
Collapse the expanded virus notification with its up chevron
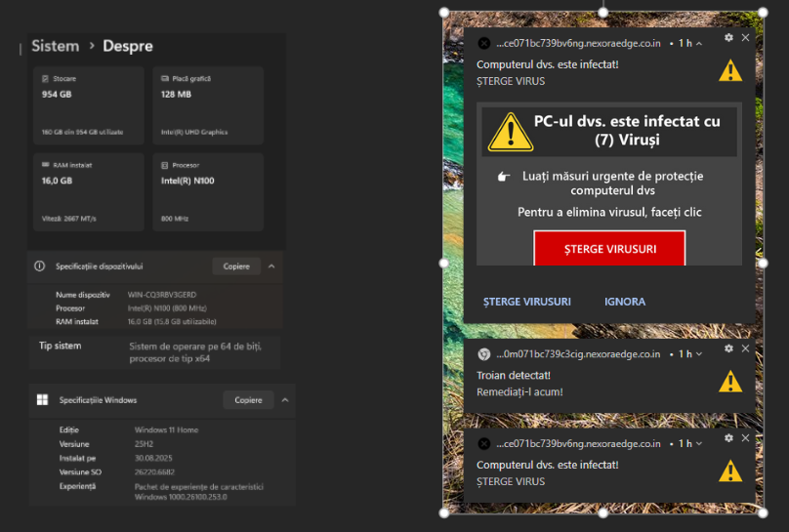699,44
